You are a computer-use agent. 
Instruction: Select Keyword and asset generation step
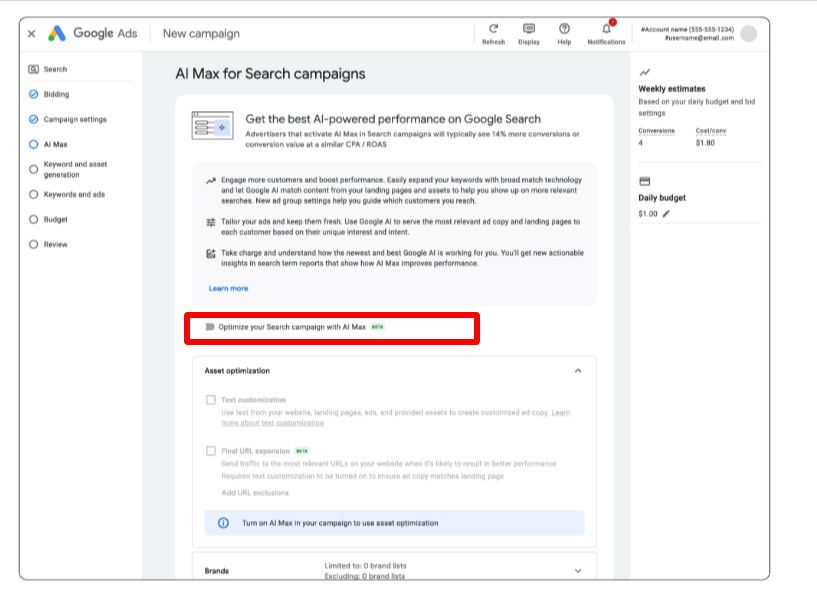pyautogui.click(x=75, y=169)
